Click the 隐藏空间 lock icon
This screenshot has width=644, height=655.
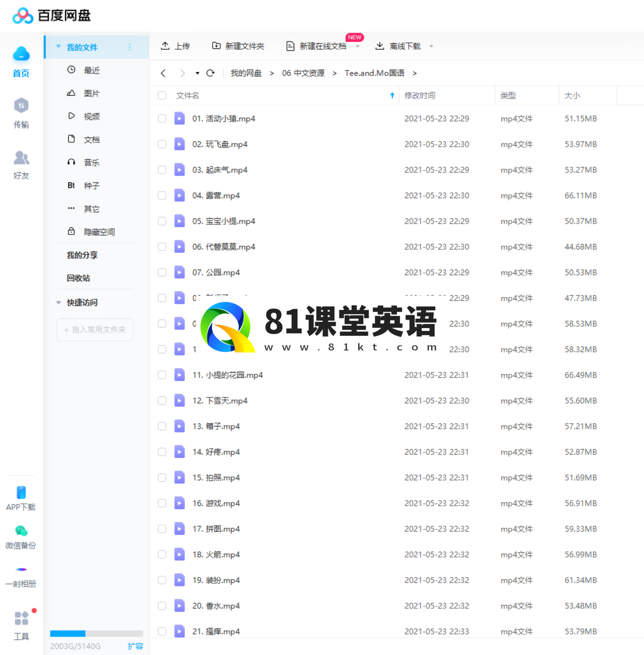pyautogui.click(x=71, y=231)
